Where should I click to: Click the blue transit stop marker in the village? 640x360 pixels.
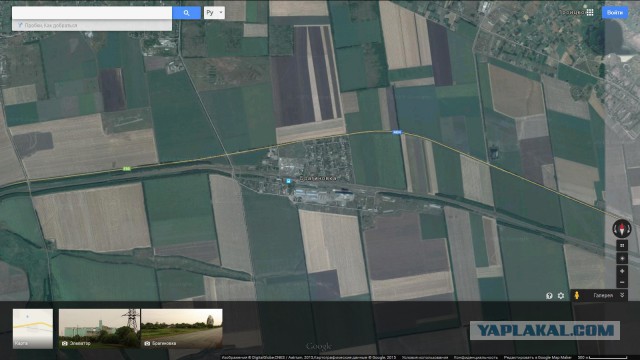(x=289, y=181)
